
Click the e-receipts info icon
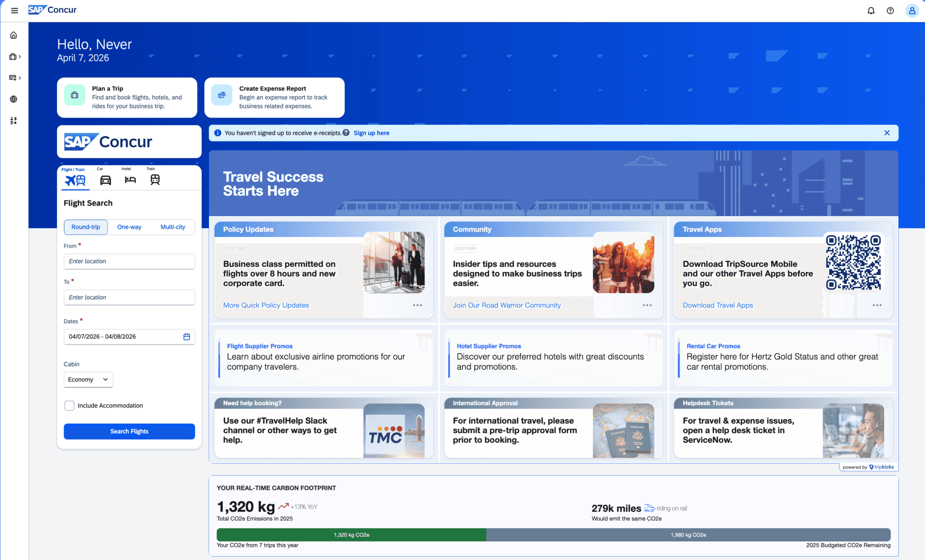coord(218,133)
